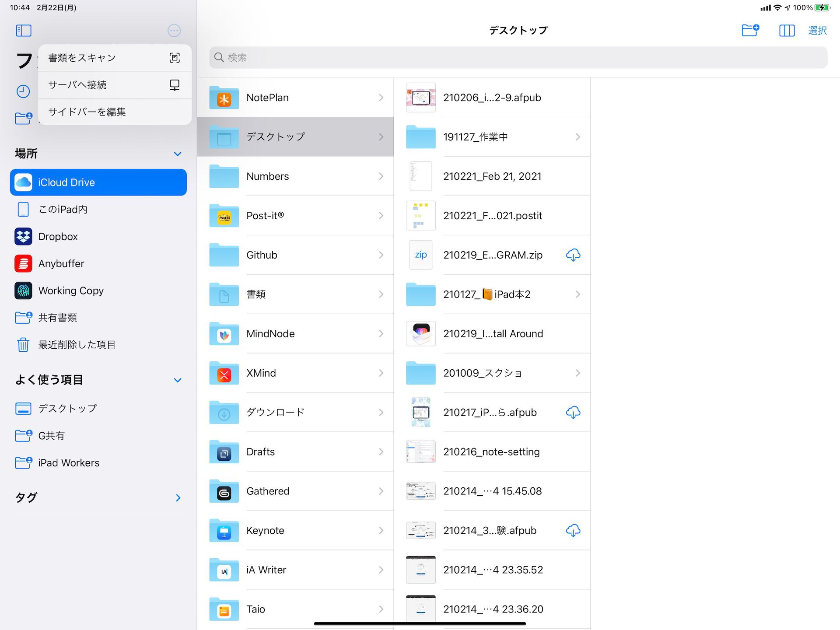Image resolution: width=840 pixels, height=630 pixels.
Task: Open デスクトップ favorite in sidebar
Action: point(98,409)
